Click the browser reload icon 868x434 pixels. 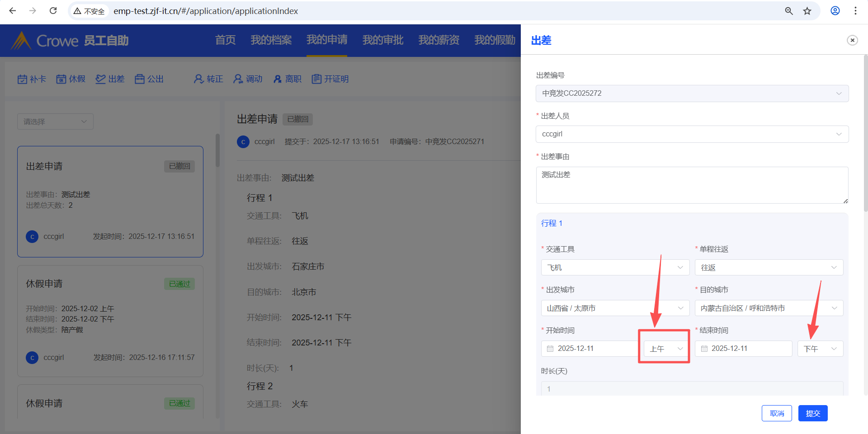point(53,11)
